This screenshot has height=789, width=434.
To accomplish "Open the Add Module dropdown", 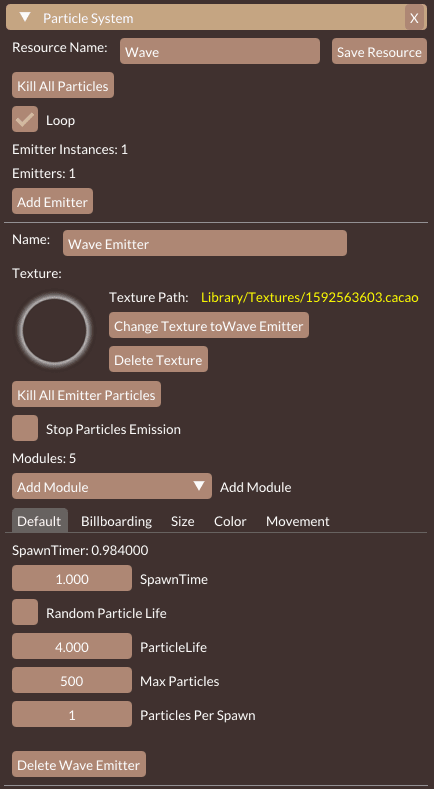I will click(112, 486).
